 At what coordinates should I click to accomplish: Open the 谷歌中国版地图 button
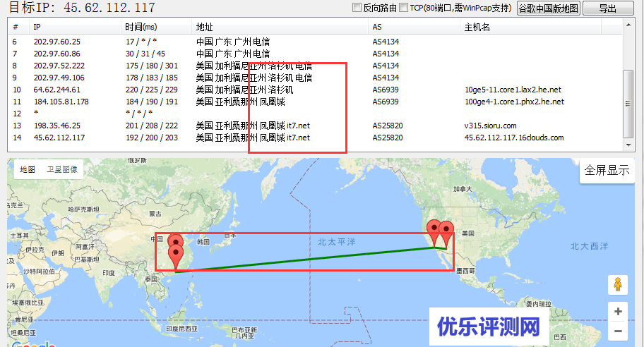click(x=548, y=8)
